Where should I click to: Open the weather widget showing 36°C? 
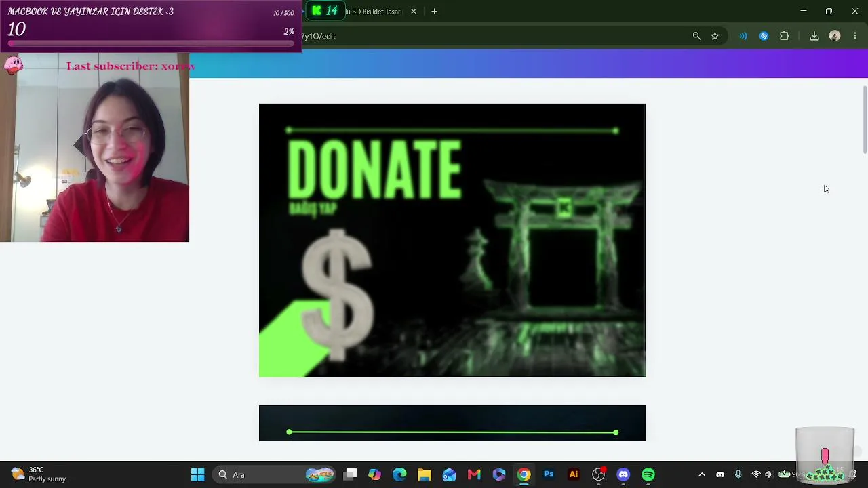point(39,474)
